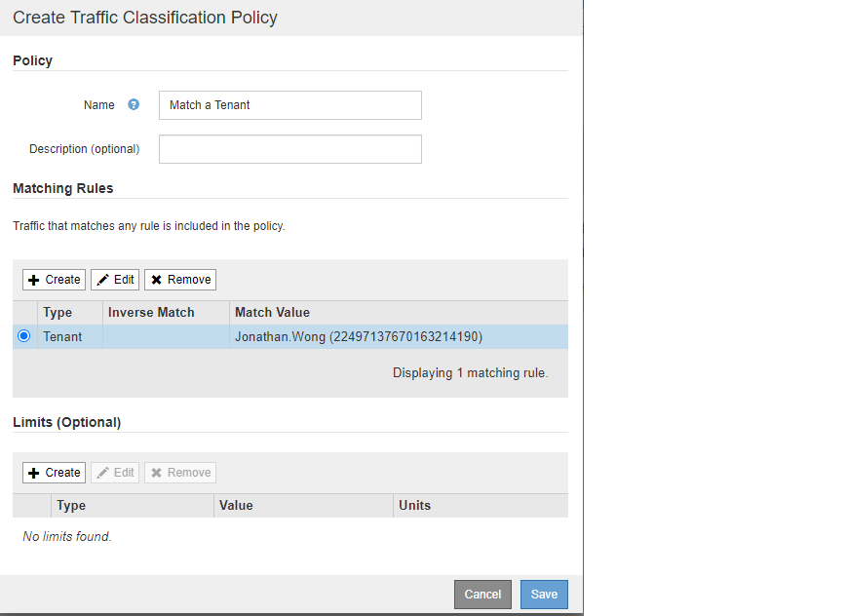Image resolution: width=847 pixels, height=616 pixels.
Task: Click the Value column header under Limits
Action: click(x=236, y=506)
